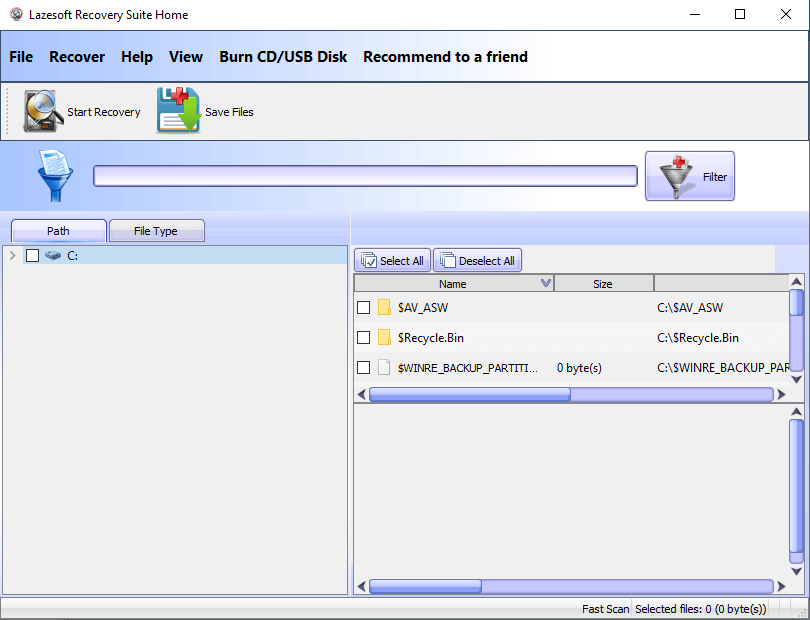Click the $Recycle.Bin folder icon
Image resolution: width=810 pixels, height=620 pixels.
tap(384, 337)
